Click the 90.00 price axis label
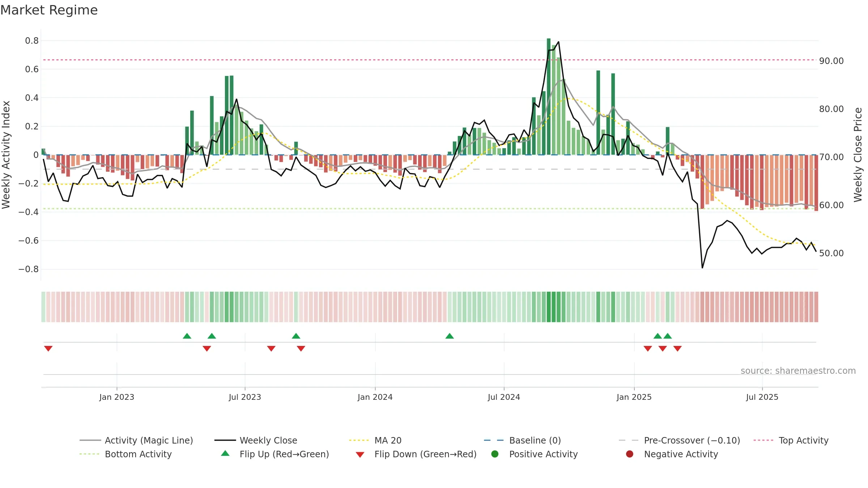868x488 pixels. pyautogui.click(x=831, y=61)
